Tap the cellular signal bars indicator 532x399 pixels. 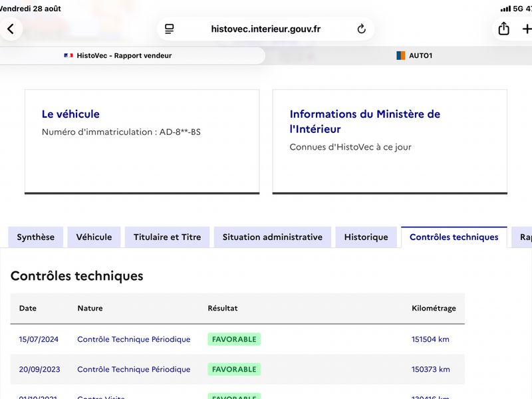coord(505,9)
